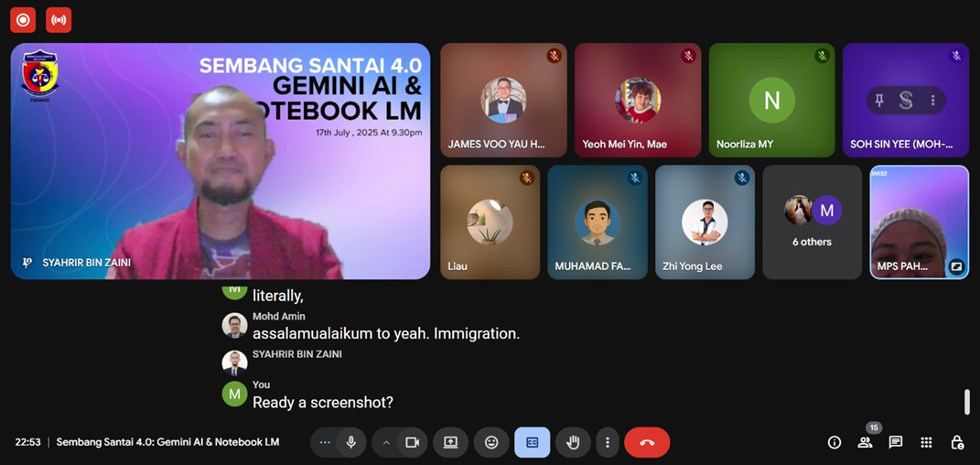Viewport: 980px width, 465px height.
Task: Open the raise hand control
Action: 573,442
